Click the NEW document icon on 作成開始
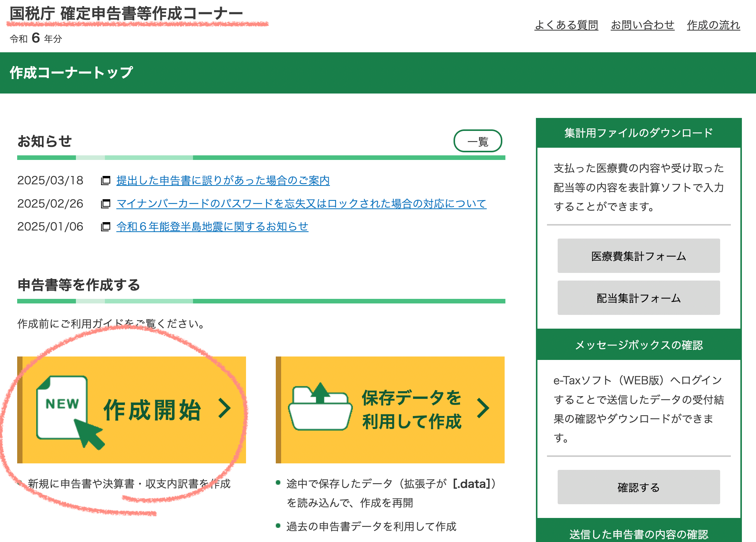Viewport: 756px width, 542px height. tap(62, 407)
